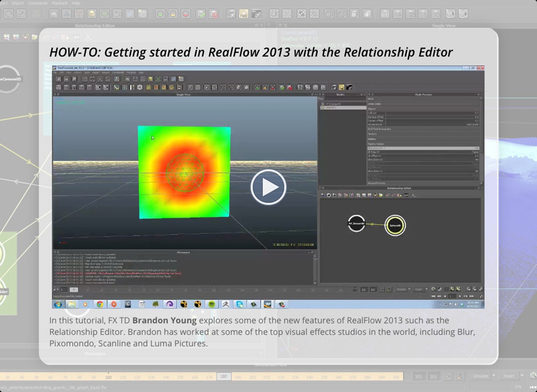Image resolution: width=537 pixels, height=392 pixels.
Task: Click the Relationship Editor panel title in background
Action: [94, 26]
